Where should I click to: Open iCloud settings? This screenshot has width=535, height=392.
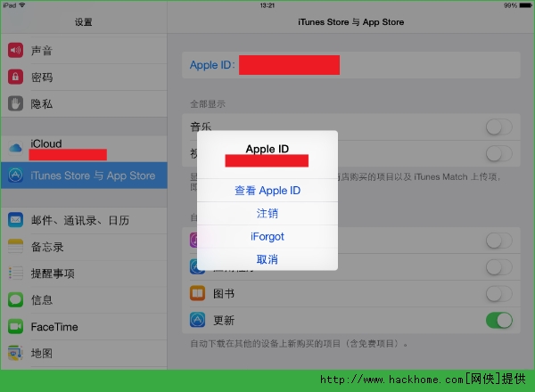click(x=84, y=148)
